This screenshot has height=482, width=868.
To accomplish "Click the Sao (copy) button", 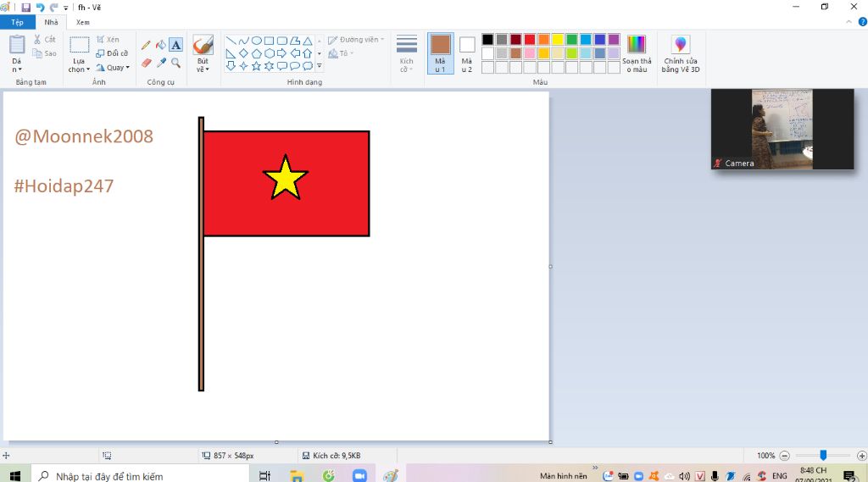I will [x=45, y=53].
